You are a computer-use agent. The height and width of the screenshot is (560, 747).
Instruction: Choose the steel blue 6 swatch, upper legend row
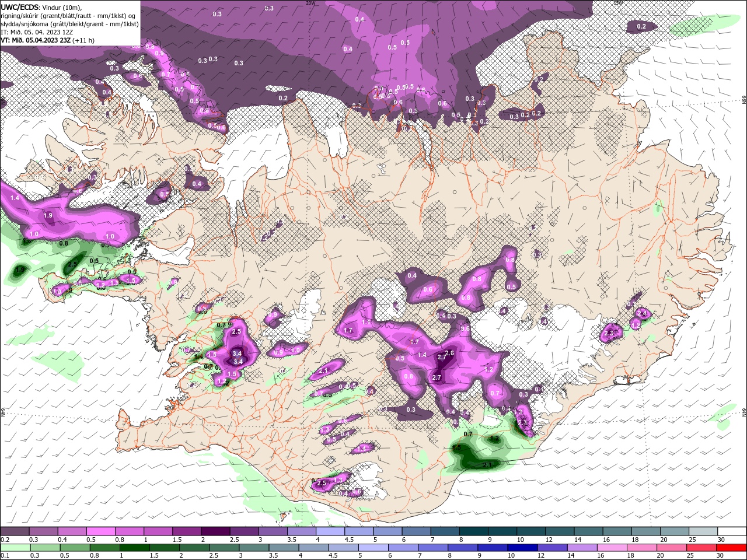coord(417,531)
